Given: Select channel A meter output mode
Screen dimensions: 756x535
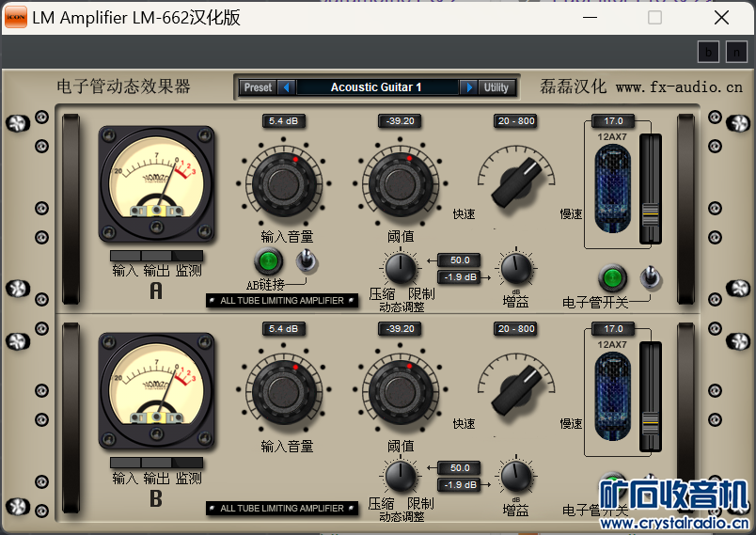Looking at the screenshot, I should (156, 256).
